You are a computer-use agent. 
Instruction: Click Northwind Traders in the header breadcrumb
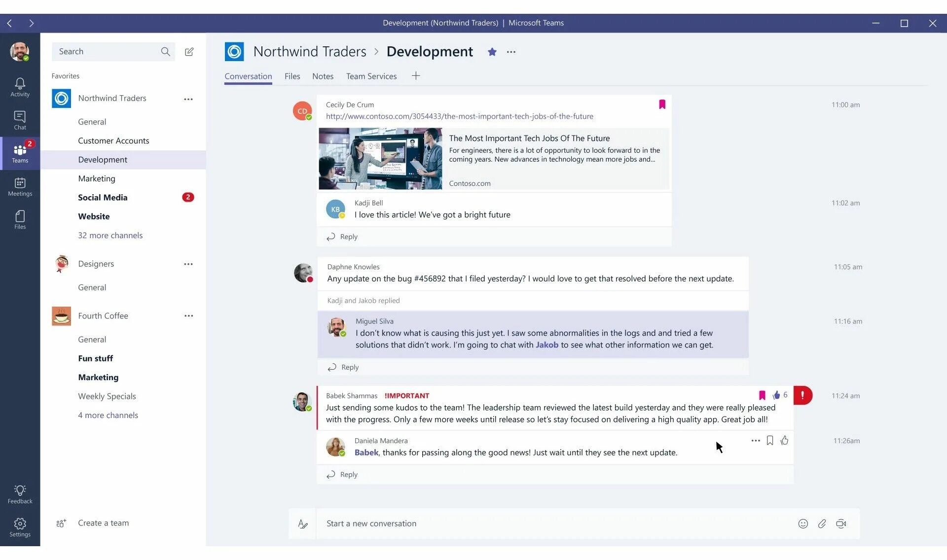(310, 51)
